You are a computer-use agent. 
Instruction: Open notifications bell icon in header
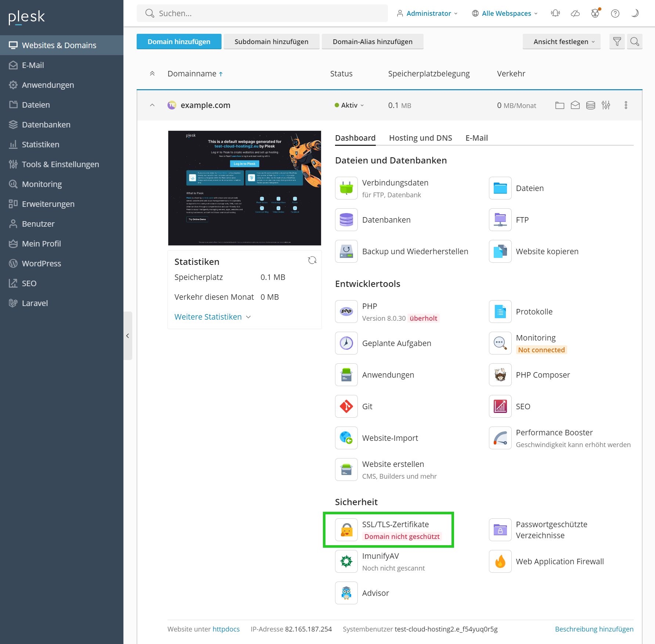[555, 14]
